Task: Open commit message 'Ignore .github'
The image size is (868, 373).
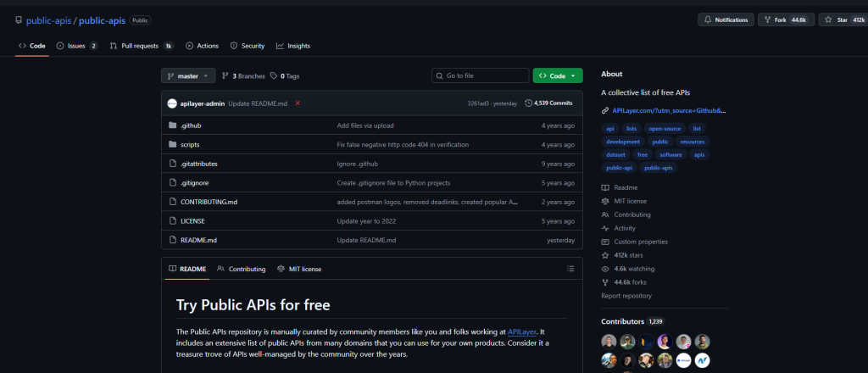Action: click(x=357, y=164)
